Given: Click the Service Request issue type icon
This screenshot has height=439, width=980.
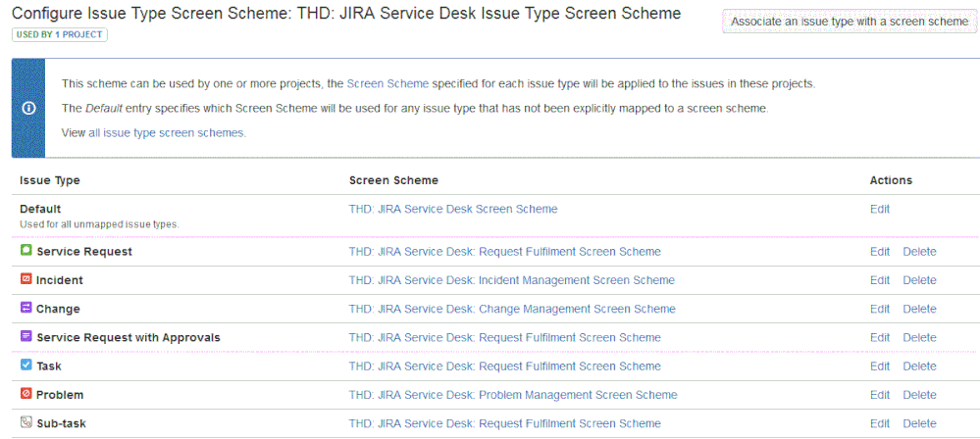Looking at the screenshot, I should (26, 251).
